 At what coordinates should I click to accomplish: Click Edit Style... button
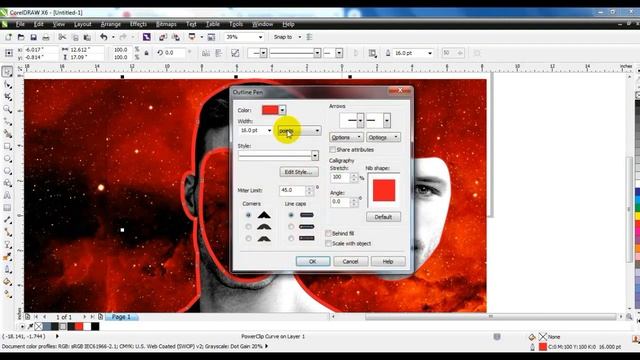299,172
